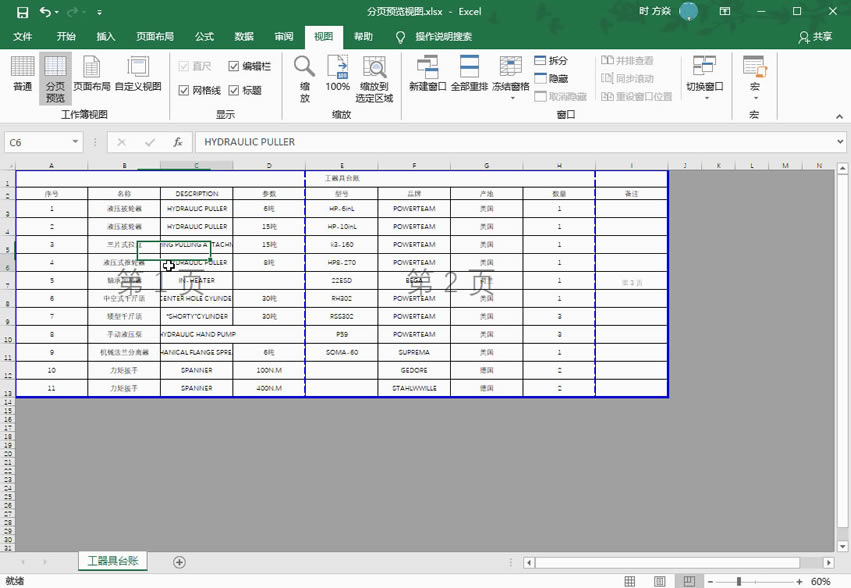This screenshot has height=588, width=851.
Task: Click the 公式 ribbon tab
Action: [204, 36]
